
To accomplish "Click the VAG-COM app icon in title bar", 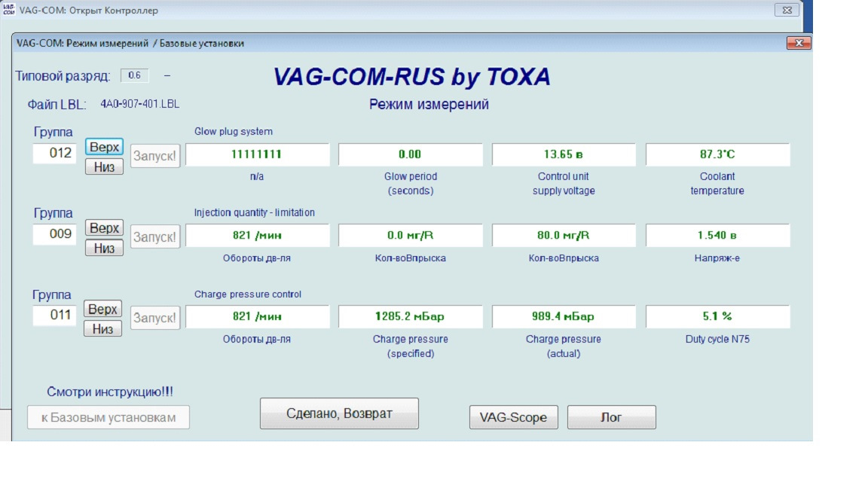I will (8, 9).
